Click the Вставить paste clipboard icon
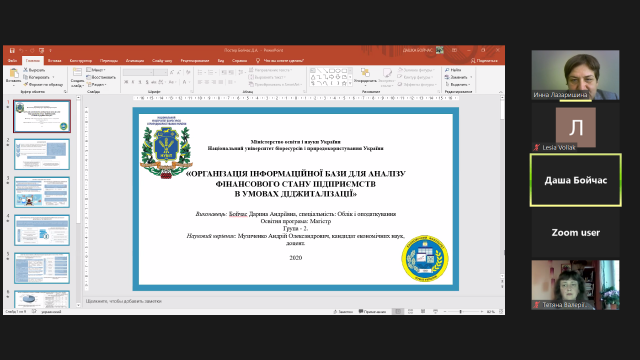This screenshot has width=640, height=360. tap(13, 73)
